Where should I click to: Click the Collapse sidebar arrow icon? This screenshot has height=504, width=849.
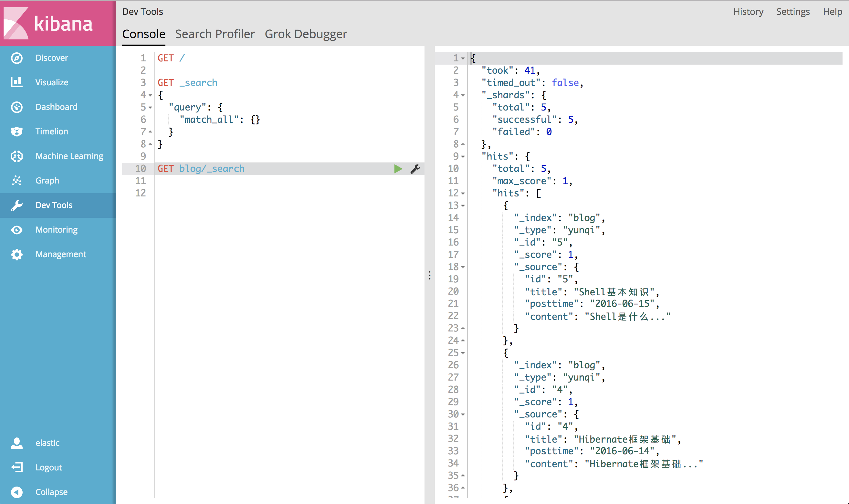point(17,492)
